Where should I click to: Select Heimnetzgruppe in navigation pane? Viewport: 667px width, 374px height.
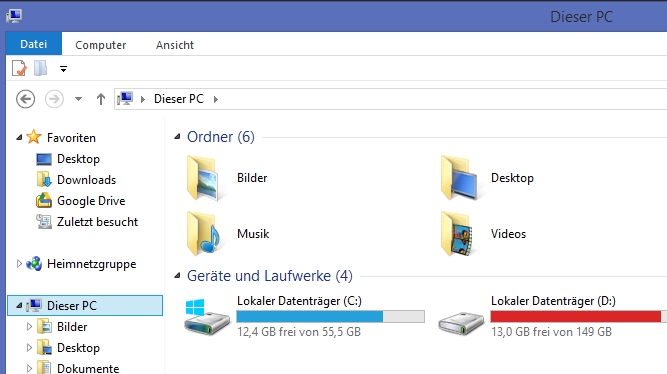click(x=91, y=264)
